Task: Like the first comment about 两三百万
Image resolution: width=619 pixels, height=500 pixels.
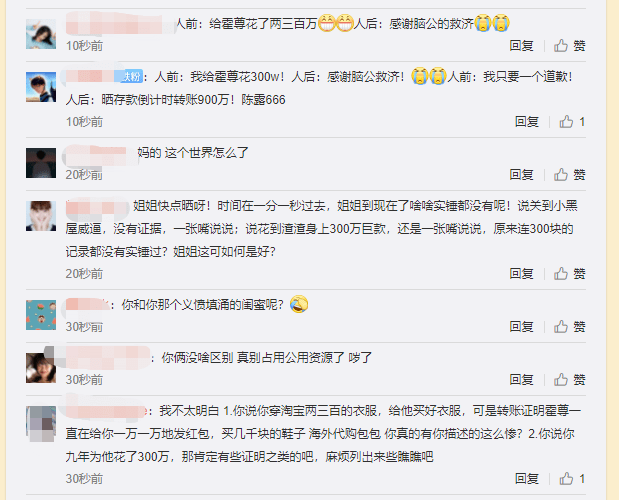Action: coord(569,46)
